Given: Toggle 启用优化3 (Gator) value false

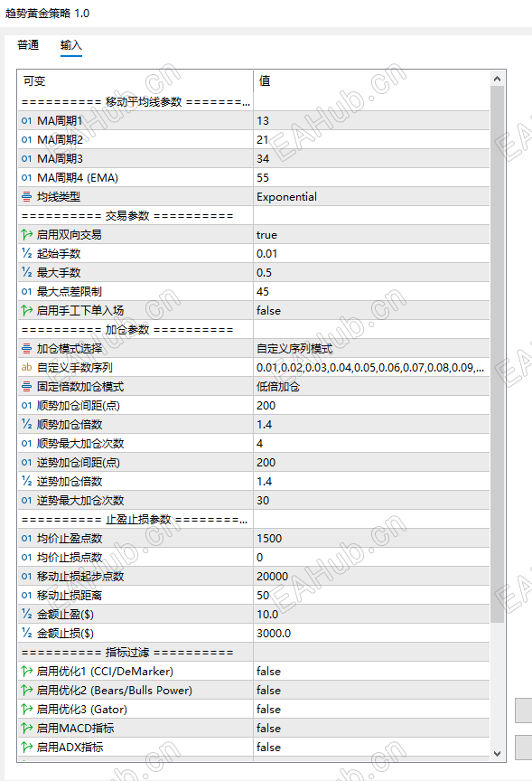Looking at the screenshot, I should (x=371, y=710).
